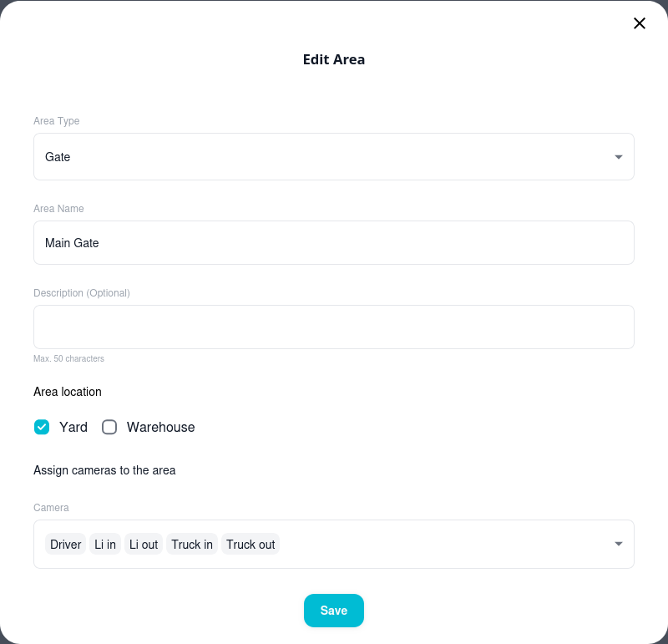Select the Driver camera chip
This screenshot has height=644, width=668.
pos(66,545)
